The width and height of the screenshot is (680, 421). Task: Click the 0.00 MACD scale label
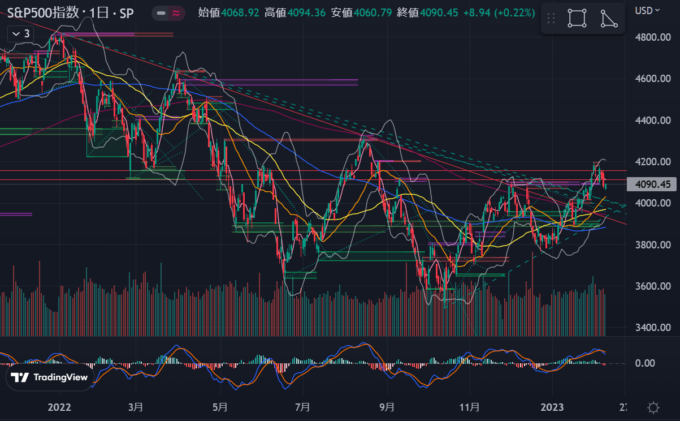point(644,364)
